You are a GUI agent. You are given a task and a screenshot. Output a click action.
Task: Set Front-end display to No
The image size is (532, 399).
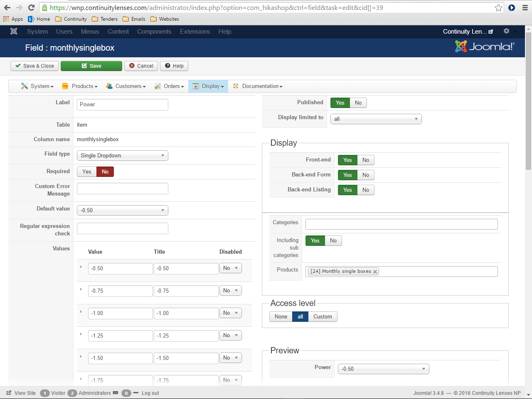[366, 160]
